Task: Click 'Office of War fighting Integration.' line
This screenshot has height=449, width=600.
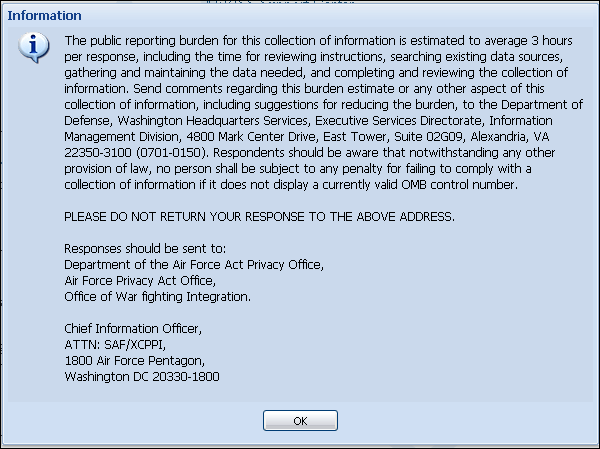Action: pos(157,297)
